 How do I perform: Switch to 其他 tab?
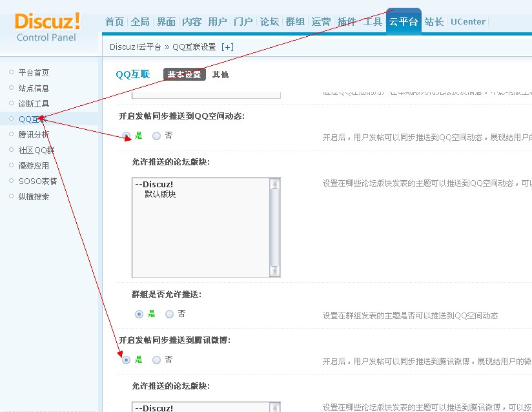[x=220, y=74]
